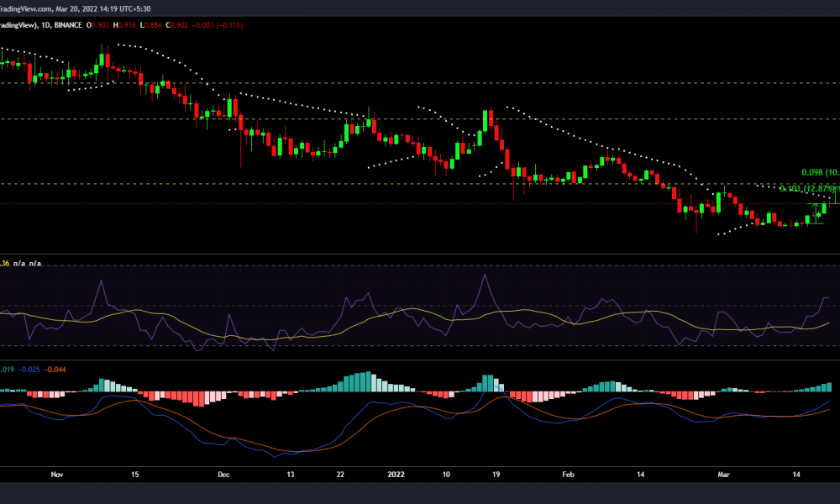Click the Mar label on time axis

[x=724, y=475]
